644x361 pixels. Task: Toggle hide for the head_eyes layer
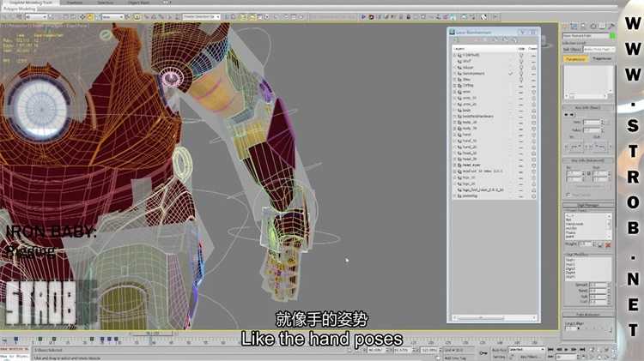tap(521, 165)
